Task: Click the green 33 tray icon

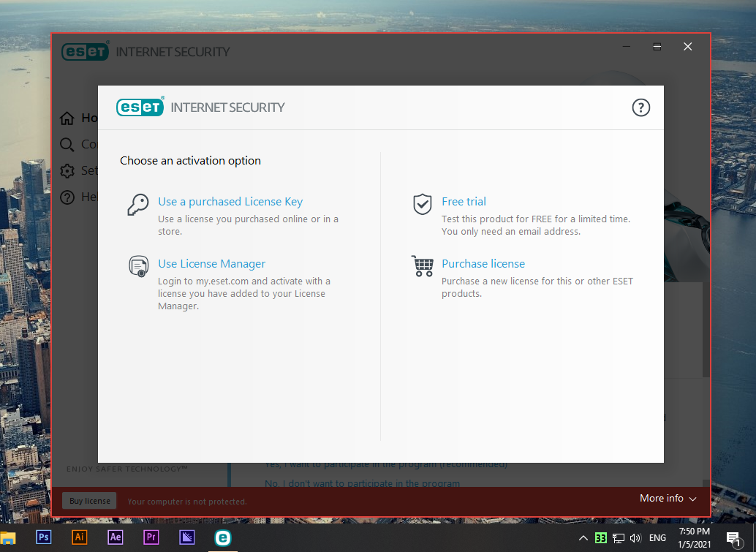Action: pos(601,538)
